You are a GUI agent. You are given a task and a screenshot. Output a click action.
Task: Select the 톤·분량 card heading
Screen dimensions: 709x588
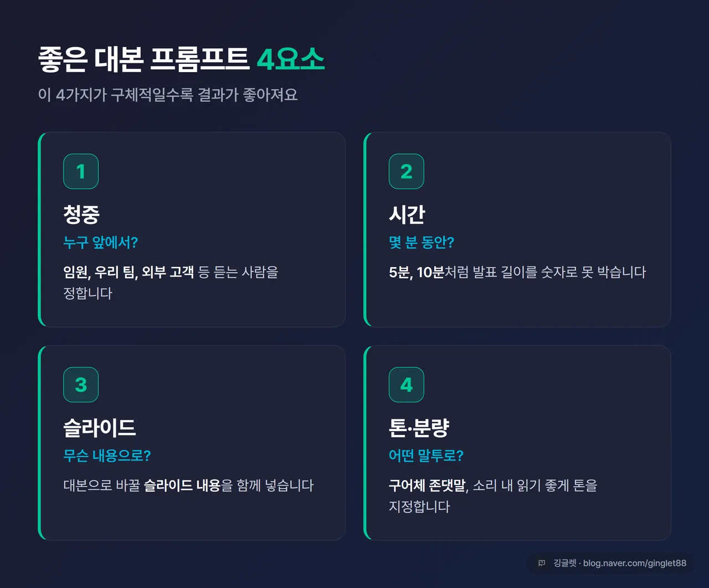(x=419, y=427)
